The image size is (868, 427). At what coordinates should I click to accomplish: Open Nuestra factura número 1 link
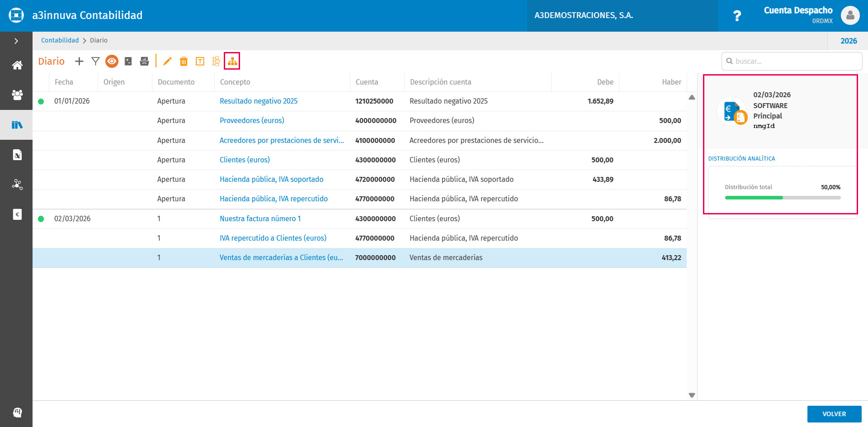(260, 218)
